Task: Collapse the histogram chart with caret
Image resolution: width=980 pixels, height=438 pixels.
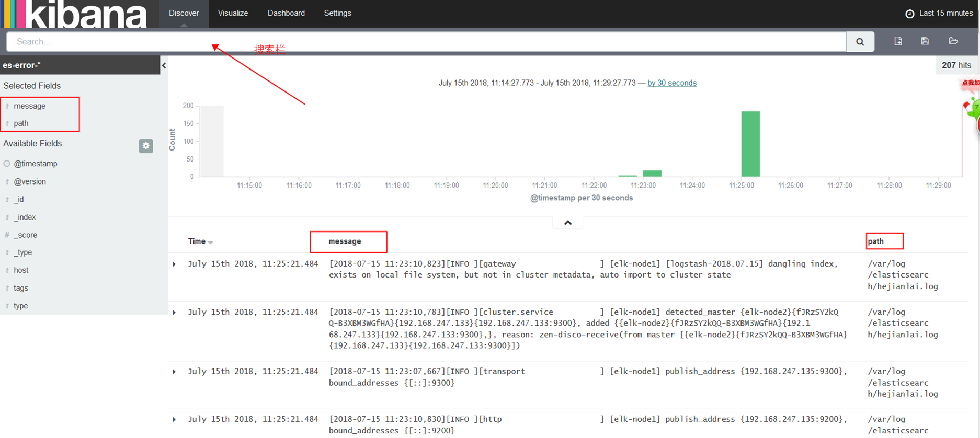Action: pyautogui.click(x=567, y=223)
